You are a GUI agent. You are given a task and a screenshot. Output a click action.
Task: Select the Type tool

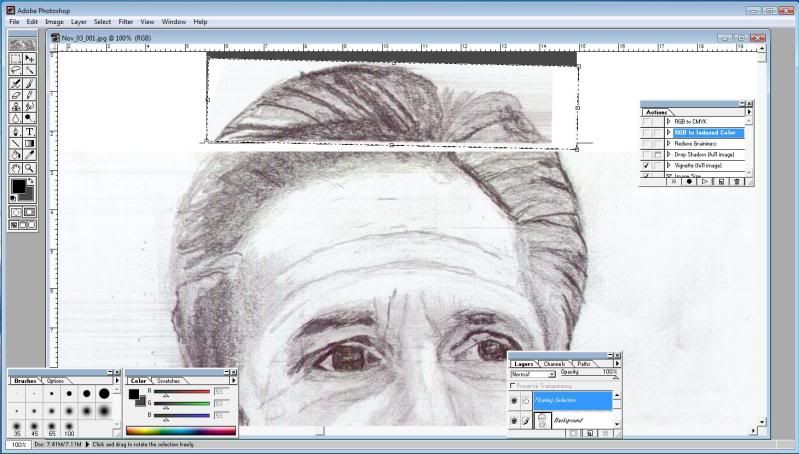pos(29,131)
